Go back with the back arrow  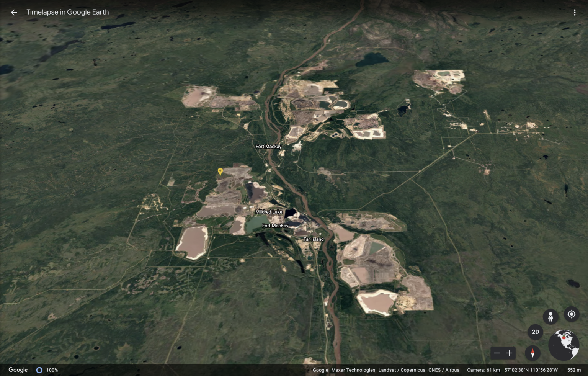14,12
